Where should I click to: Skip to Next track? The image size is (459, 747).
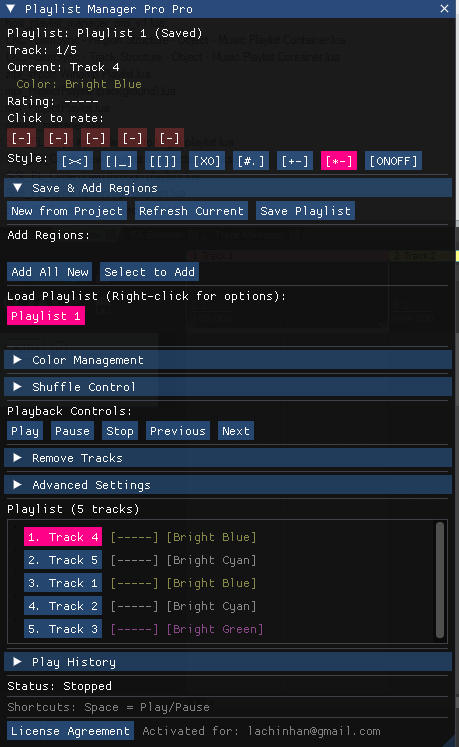235,431
